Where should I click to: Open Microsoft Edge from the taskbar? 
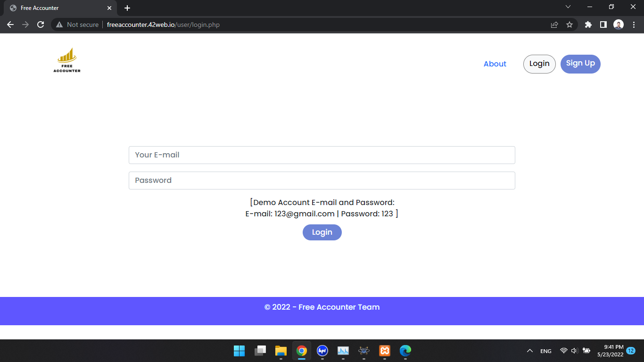tap(405, 351)
